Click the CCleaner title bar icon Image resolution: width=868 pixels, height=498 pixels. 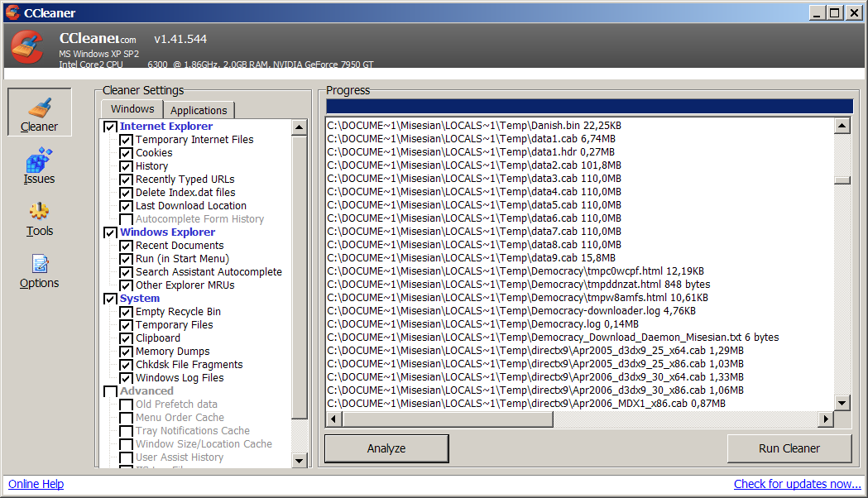click(12, 12)
